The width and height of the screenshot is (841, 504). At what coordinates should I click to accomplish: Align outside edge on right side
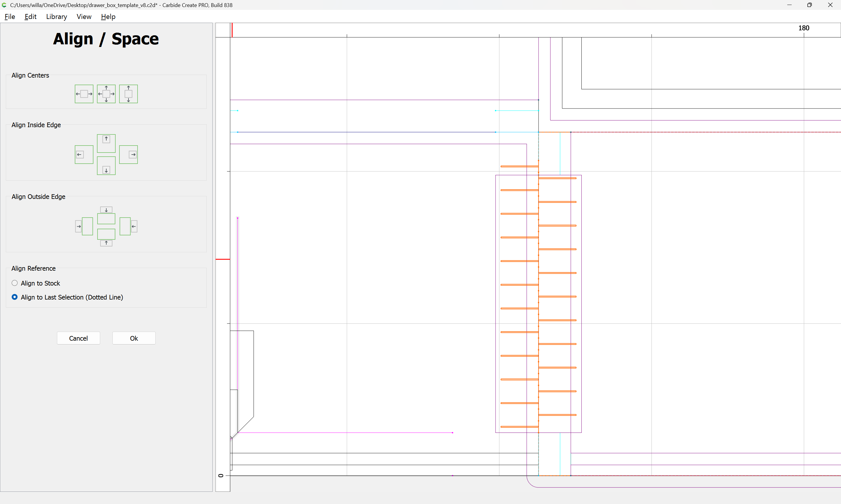point(128,226)
